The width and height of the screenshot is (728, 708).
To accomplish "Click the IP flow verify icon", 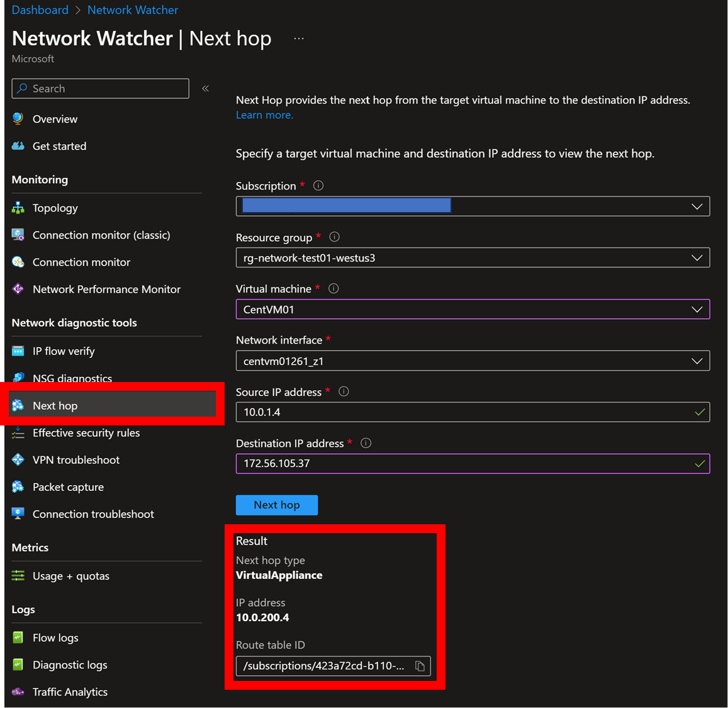I will pos(18,351).
